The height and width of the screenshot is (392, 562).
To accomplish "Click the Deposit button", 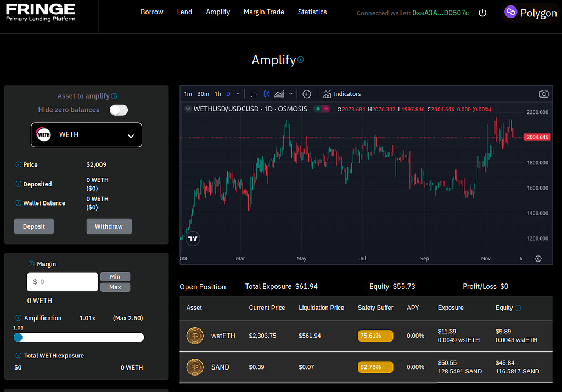I will coord(34,226).
